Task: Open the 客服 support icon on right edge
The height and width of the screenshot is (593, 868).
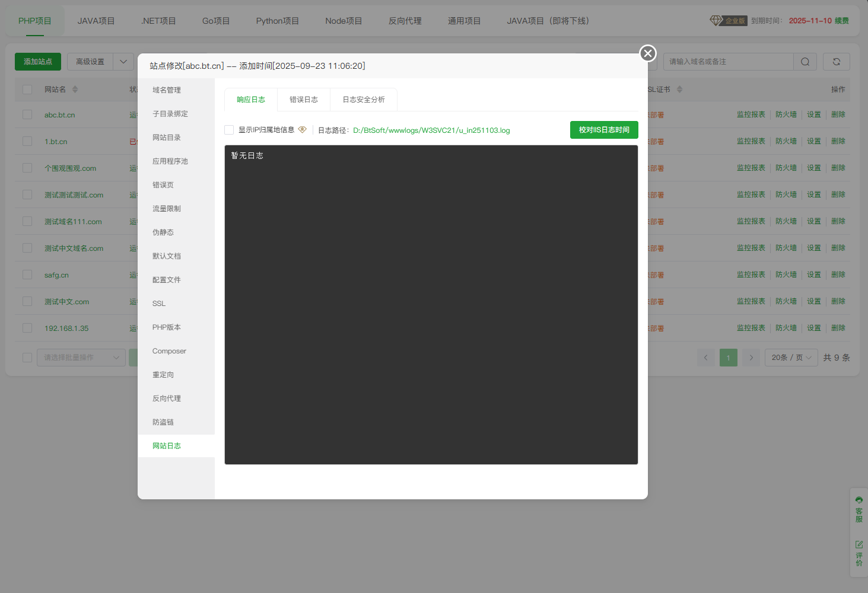Action: (859, 511)
